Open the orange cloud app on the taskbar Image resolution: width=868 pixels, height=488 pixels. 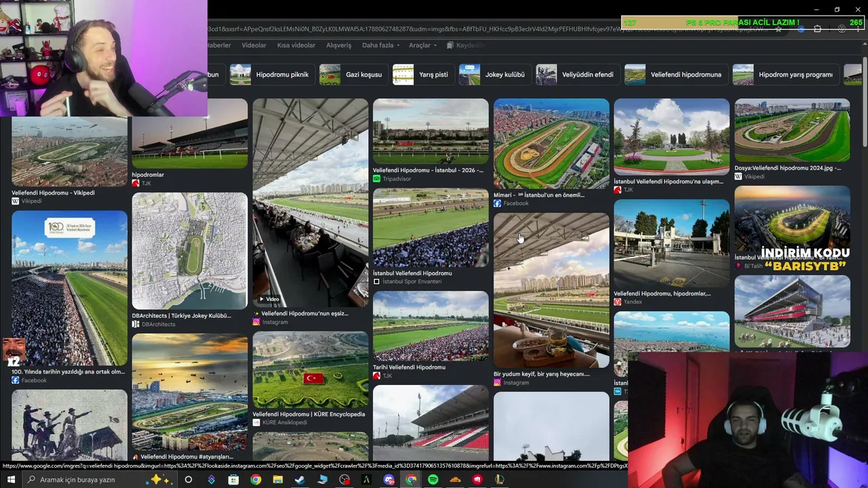tap(456, 480)
